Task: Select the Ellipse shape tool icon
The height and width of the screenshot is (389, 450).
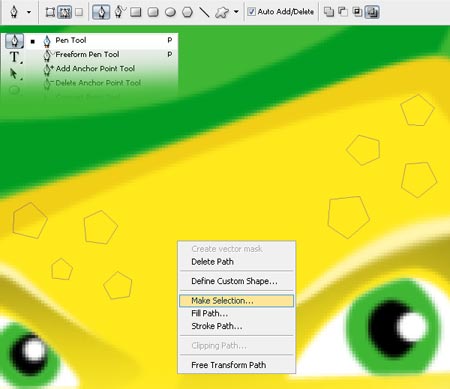Action: pos(170,12)
